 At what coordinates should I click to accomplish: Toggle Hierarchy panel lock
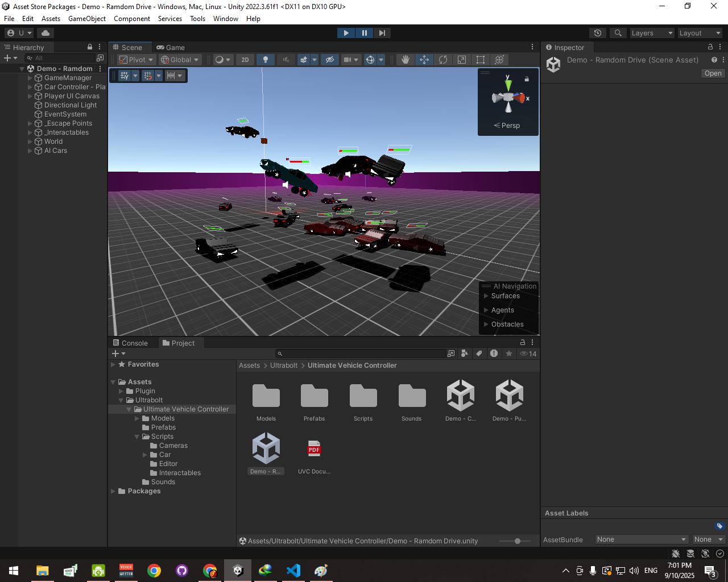point(89,47)
